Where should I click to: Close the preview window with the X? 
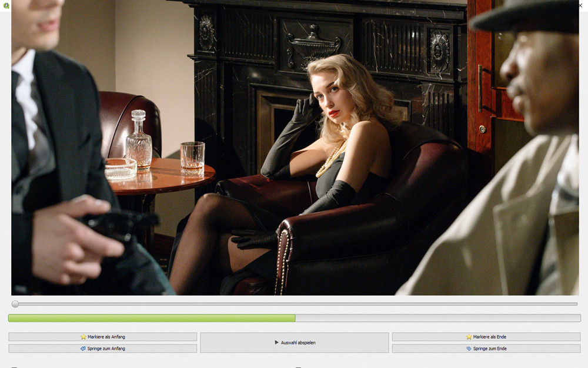(x=580, y=5)
